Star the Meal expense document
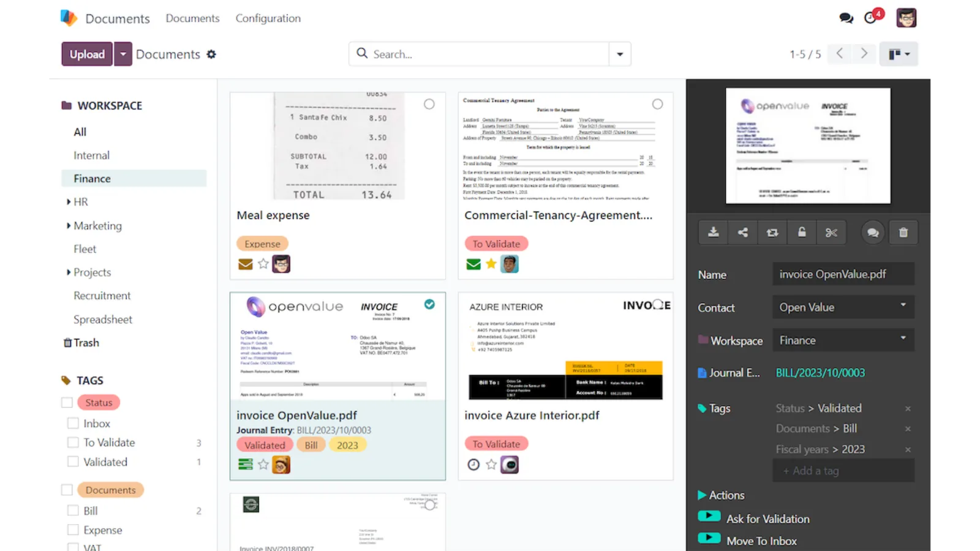 point(263,264)
